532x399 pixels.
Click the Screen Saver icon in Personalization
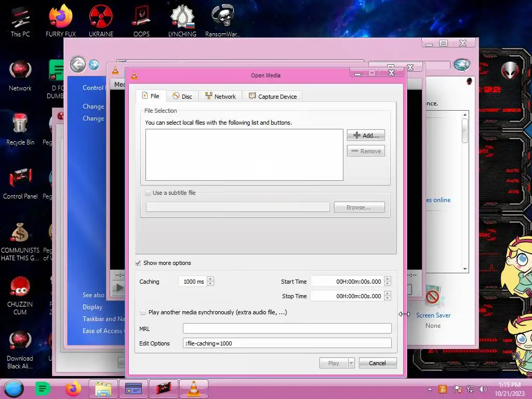(x=433, y=297)
